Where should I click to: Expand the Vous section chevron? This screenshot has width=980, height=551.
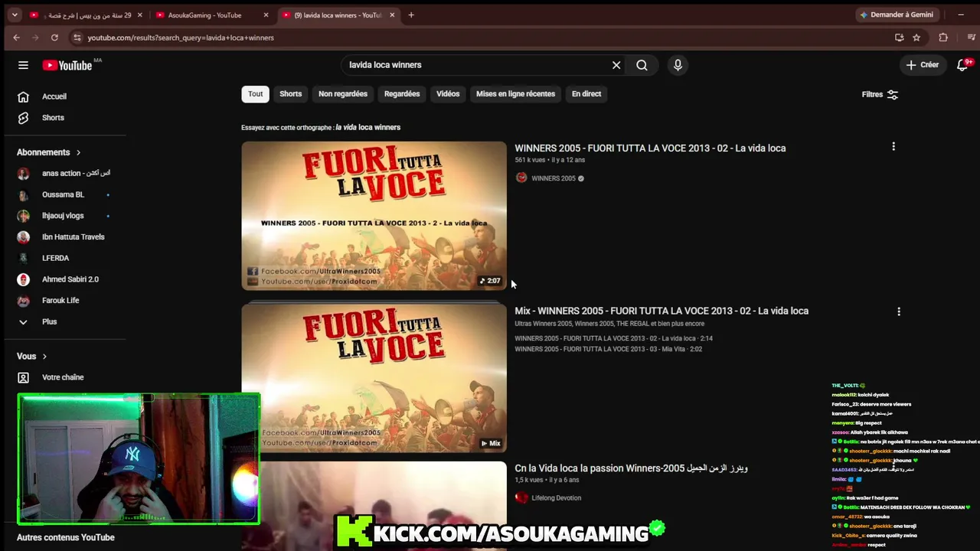[x=44, y=357]
